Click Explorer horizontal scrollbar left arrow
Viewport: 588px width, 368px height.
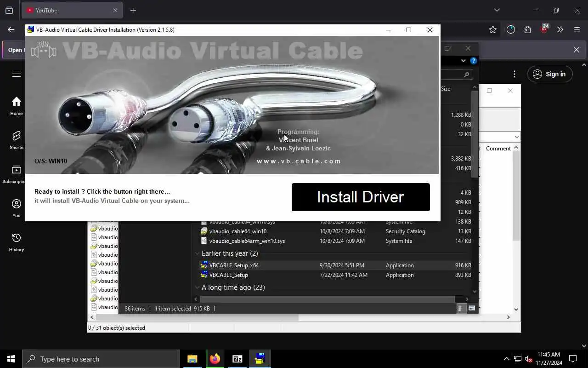[x=196, y=299]
